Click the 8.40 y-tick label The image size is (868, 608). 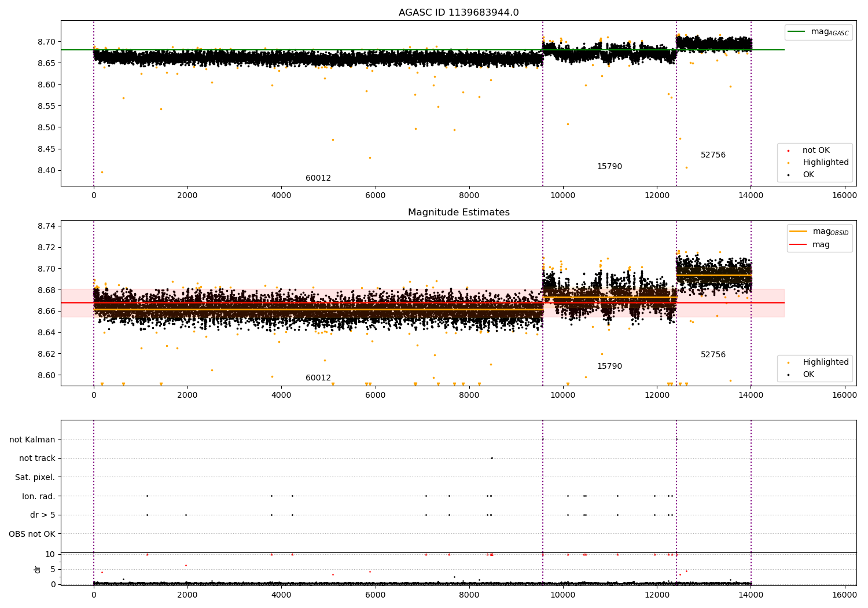click(x=46, y=170)
